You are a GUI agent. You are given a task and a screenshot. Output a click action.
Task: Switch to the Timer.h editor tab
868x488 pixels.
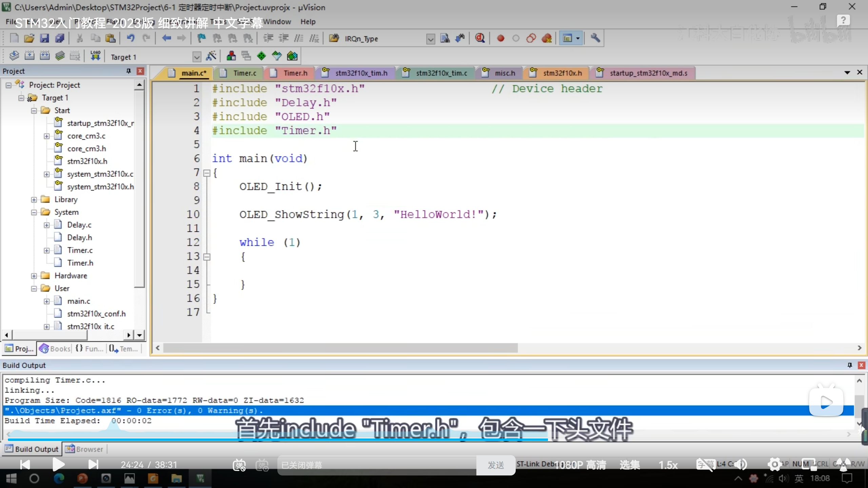[295, 73]
